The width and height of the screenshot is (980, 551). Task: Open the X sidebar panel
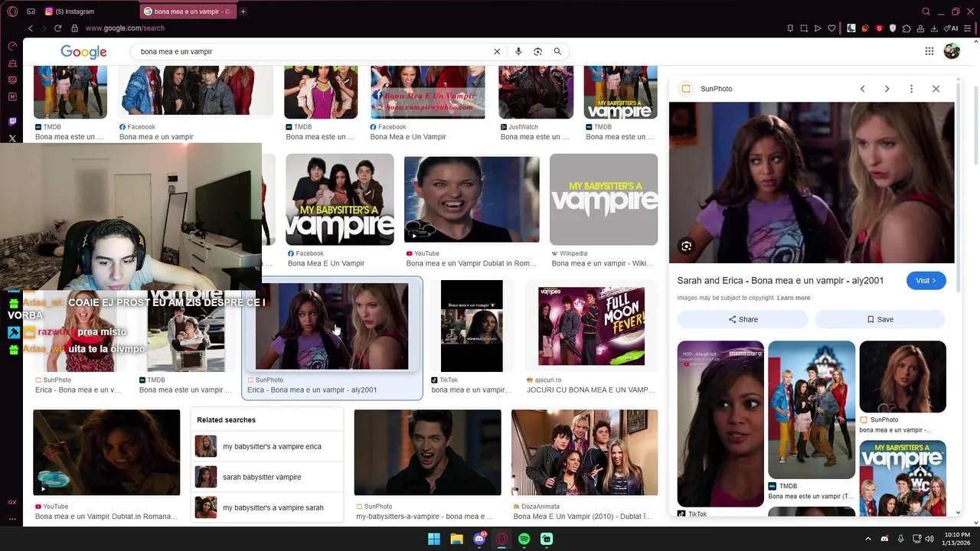pos(12,139)
